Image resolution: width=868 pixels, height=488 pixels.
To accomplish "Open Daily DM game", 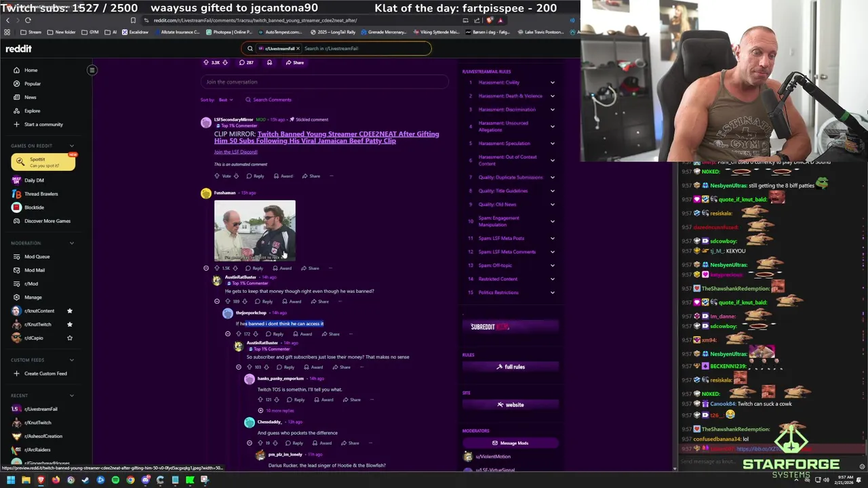I will click(x=34, y=180).
